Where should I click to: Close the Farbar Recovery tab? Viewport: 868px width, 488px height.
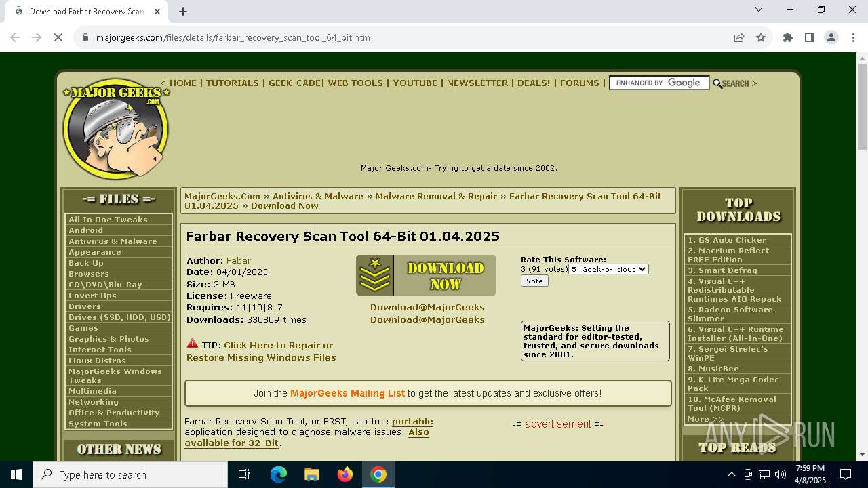click(157, 12)
